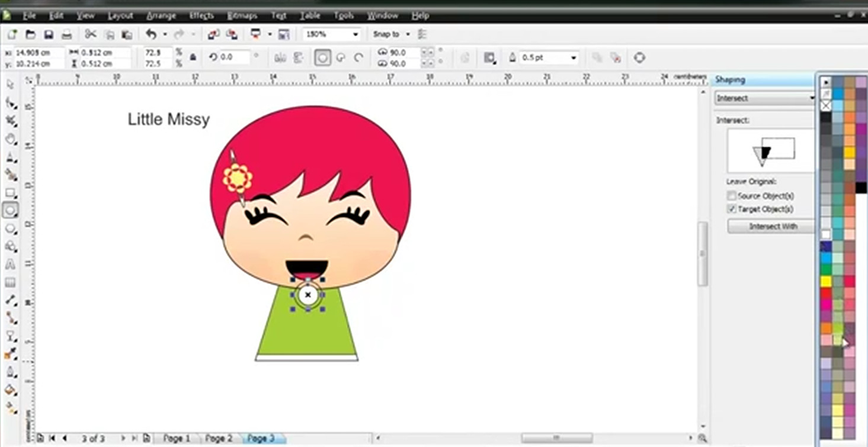The height and width of the screenshot is (447, 868).
Task: Click the Cut scissors icon
Action: (90, 34)
